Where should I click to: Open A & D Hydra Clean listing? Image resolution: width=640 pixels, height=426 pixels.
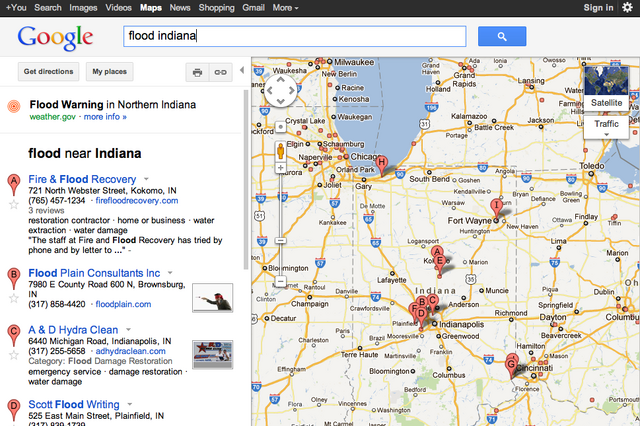coord(73,330)
